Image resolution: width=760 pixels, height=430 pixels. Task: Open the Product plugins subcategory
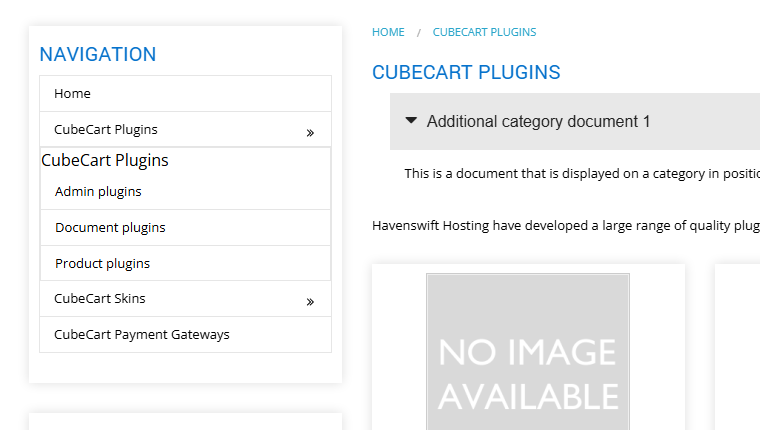[186, 263]
